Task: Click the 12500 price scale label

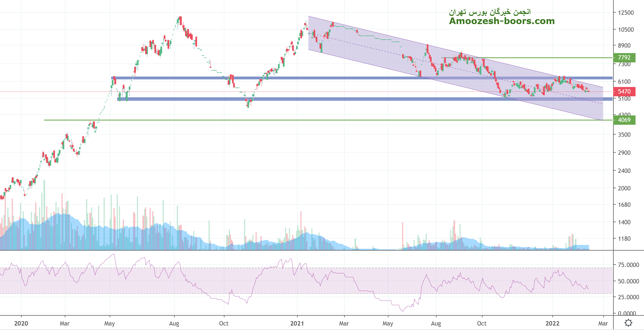Action: [x=626, y=13]
